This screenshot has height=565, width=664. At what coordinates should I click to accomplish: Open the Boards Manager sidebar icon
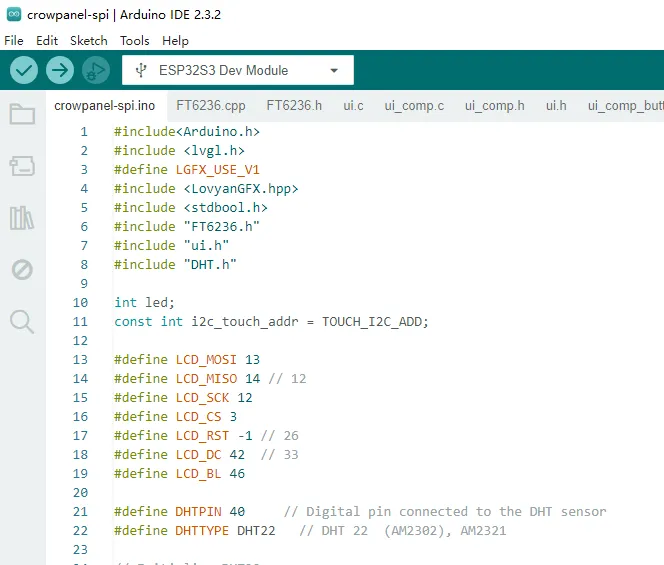pyautogui.click(x=22, y=166)
